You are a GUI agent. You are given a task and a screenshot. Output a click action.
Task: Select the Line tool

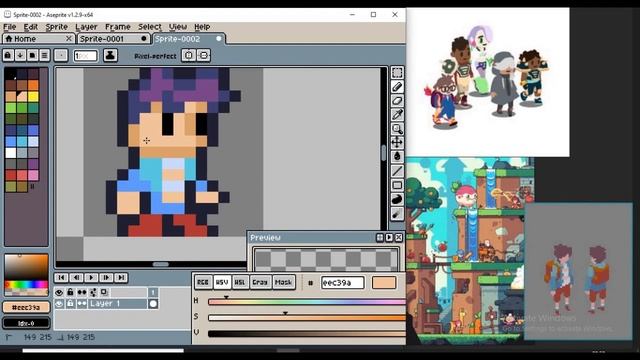pyautogui.click(x=397, y=171)
